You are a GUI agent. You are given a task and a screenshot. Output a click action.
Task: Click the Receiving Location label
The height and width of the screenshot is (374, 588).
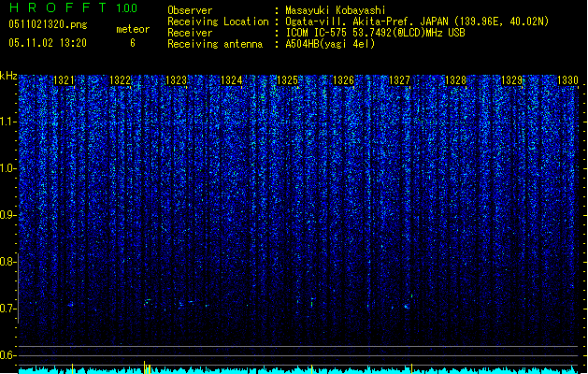coord(218,22)
